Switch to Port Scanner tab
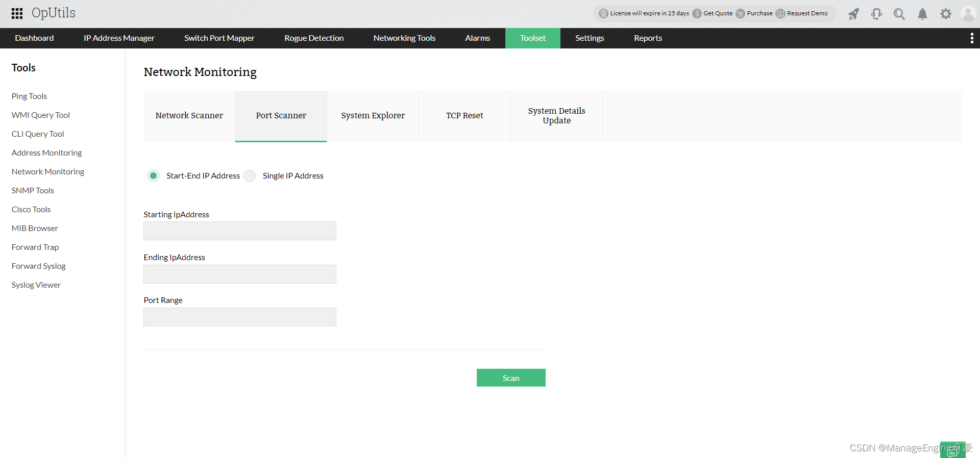 point(281,116)
